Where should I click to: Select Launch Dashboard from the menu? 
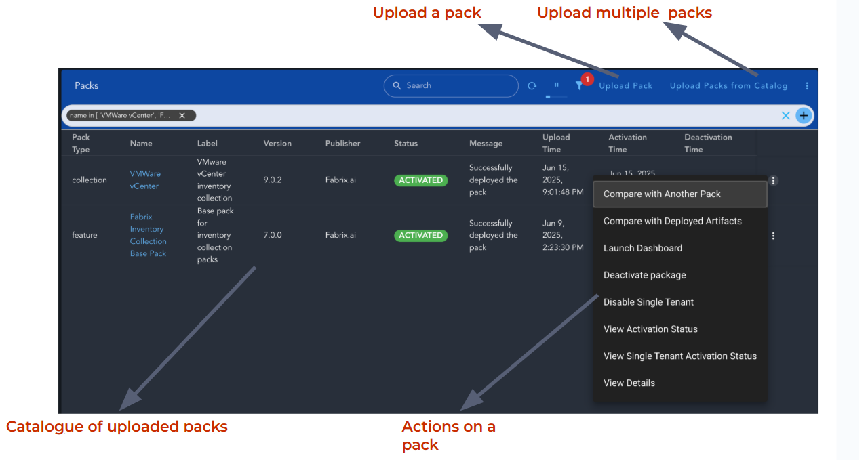pyautogui.click(x=643, y=249)
